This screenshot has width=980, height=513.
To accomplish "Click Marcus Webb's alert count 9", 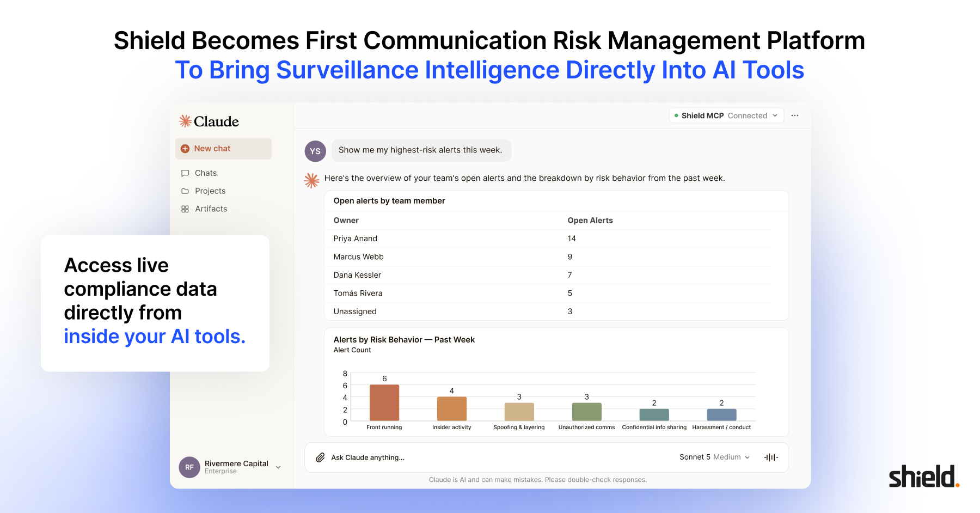I will tap(570, 257).
